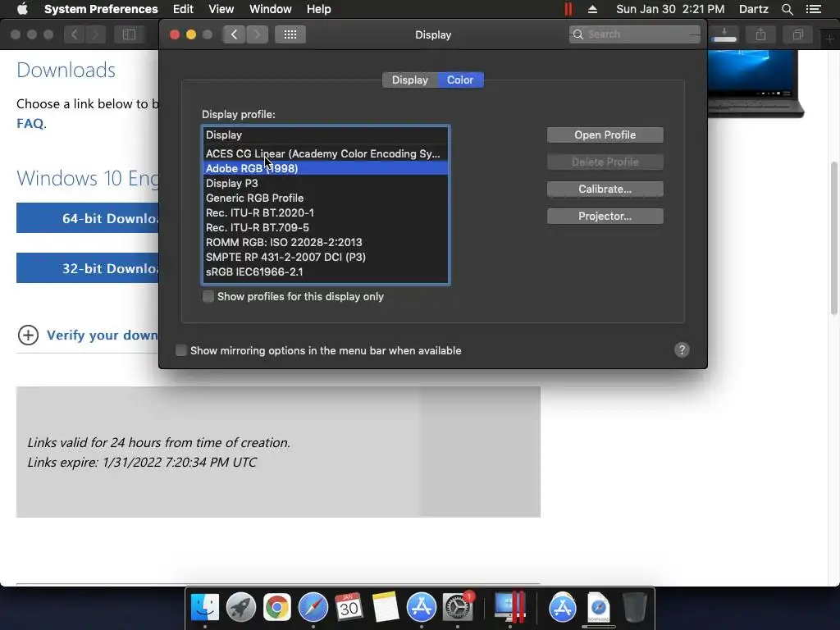Open Display help question mark button
Screen dimensions: 840x630
pyautogui.click(x=682, y=349)
